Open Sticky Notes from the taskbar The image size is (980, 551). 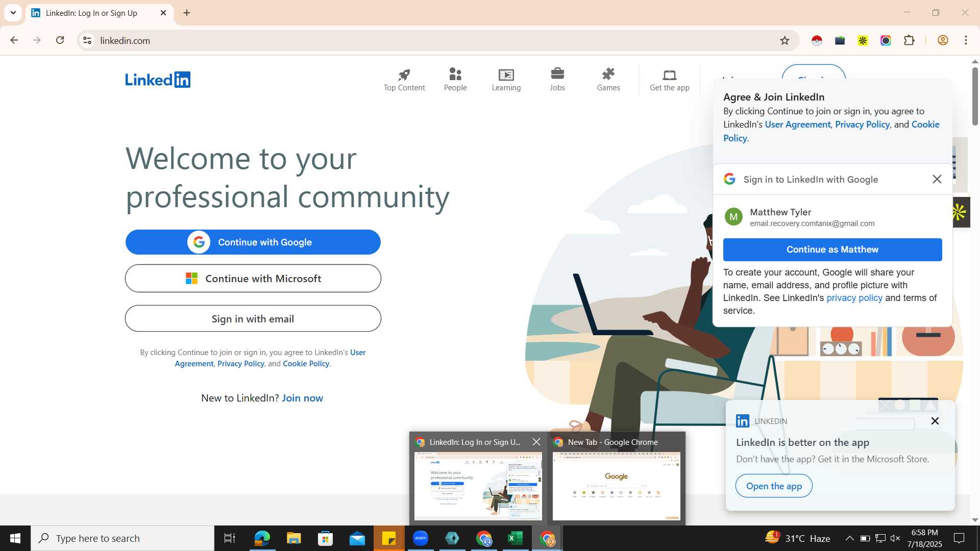(388, 538)
